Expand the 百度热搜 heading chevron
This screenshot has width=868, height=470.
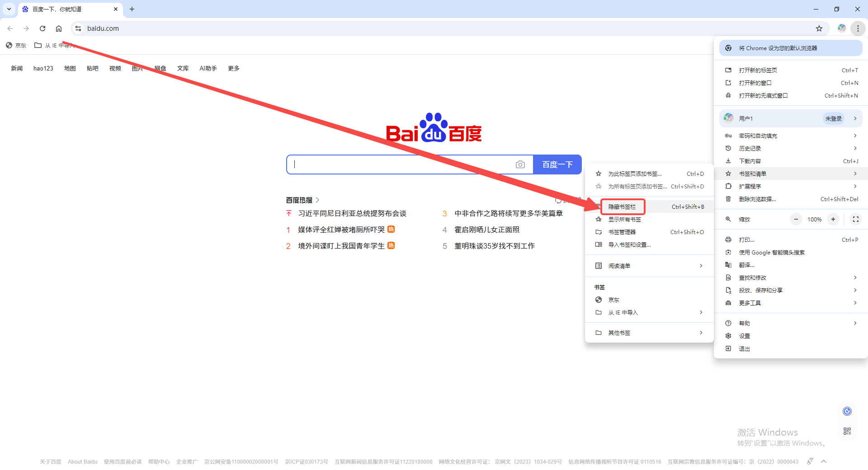tap(318, 200)
